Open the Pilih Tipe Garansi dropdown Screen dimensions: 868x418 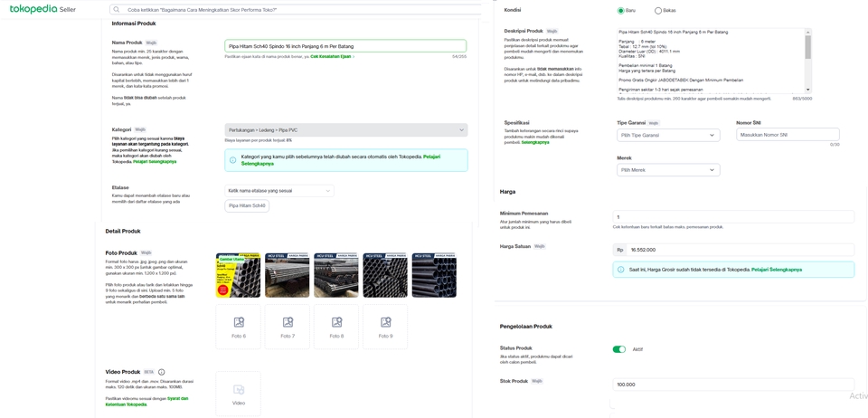coord(668,135)
